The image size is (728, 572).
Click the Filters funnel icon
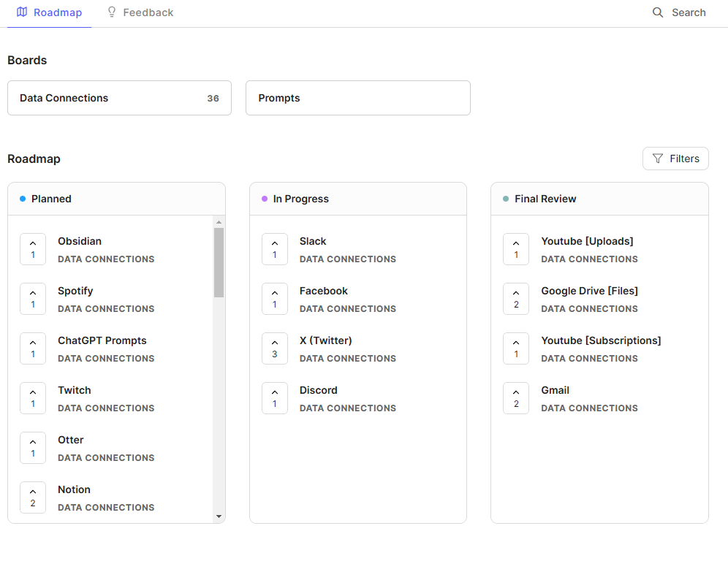[657, 159]
